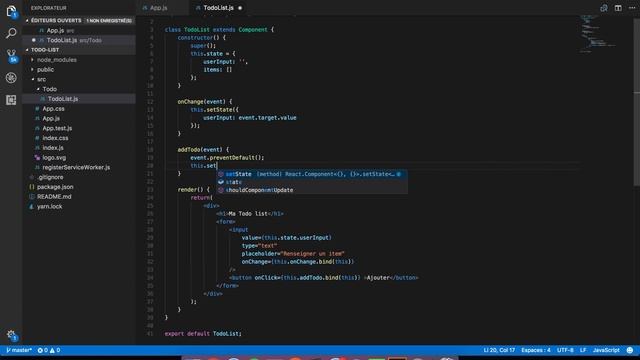The image size is (640, 360).
Task: Click the open changes icon in editor title
Action: tap(604, 8)
